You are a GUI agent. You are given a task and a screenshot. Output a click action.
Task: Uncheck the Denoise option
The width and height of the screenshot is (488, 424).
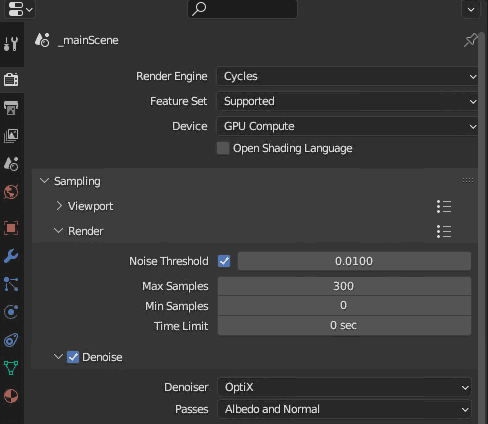(x=73, y=357)
